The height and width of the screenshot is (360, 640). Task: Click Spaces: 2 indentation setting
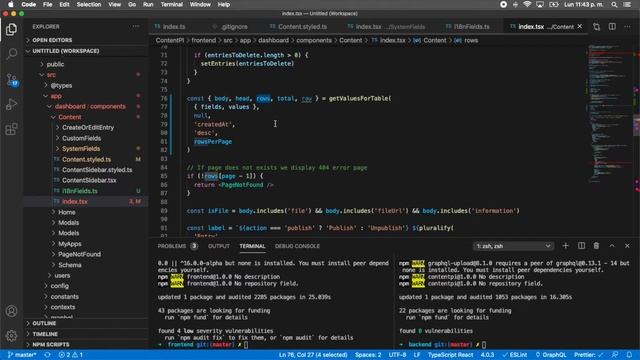coord(368,355)
